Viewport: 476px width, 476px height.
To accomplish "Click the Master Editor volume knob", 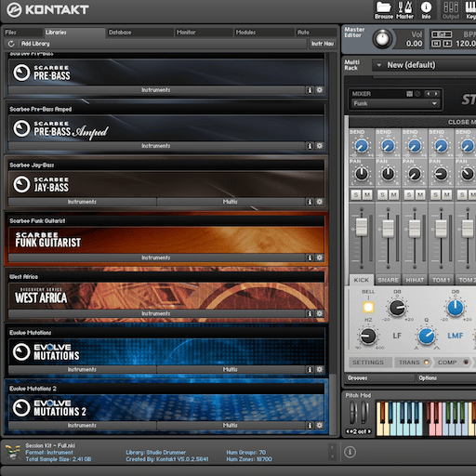I will [383, 39].
